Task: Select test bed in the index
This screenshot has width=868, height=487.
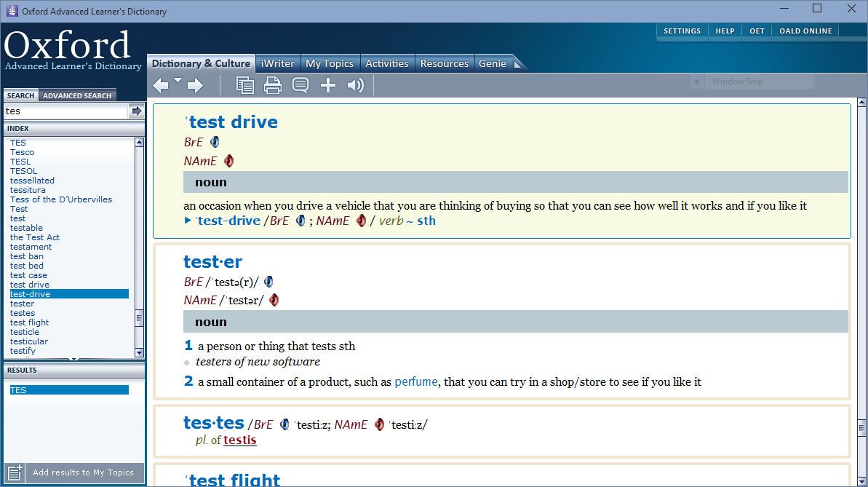Action: (x=27, y=266)
